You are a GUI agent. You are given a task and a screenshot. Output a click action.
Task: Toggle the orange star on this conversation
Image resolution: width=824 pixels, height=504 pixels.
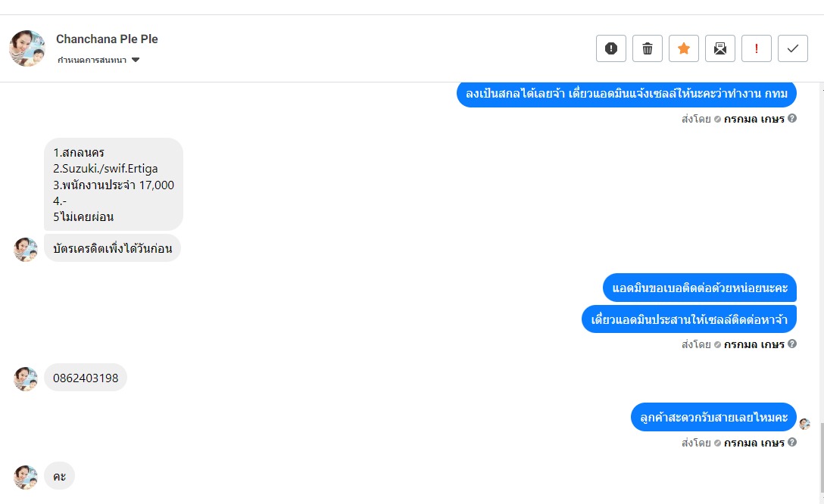tap(684, 48)
